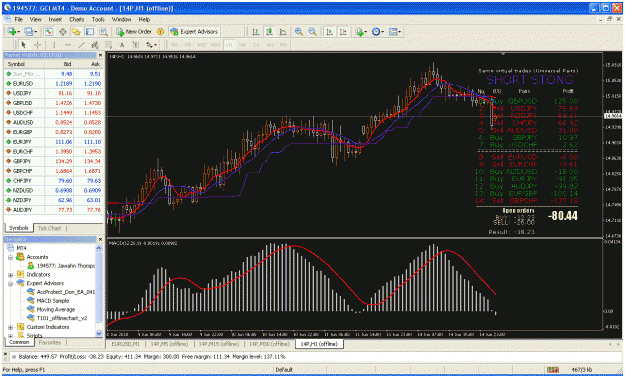
Task: Select the Crosshair tool
Action: [37, 45]
